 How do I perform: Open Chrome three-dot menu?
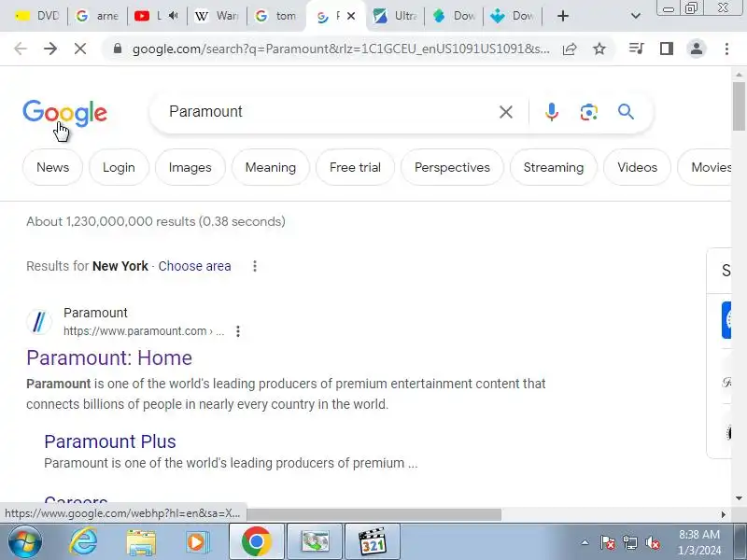(726, 49)
